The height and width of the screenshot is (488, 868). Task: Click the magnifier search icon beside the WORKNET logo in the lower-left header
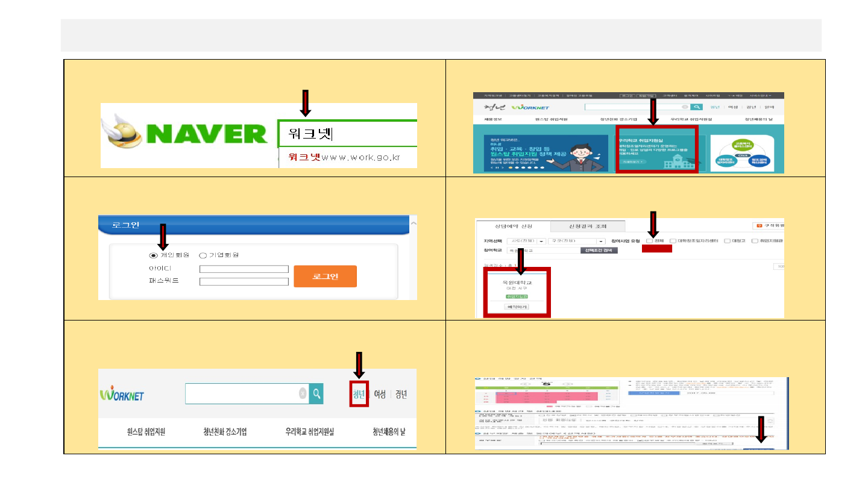click(x=316, y=394)
